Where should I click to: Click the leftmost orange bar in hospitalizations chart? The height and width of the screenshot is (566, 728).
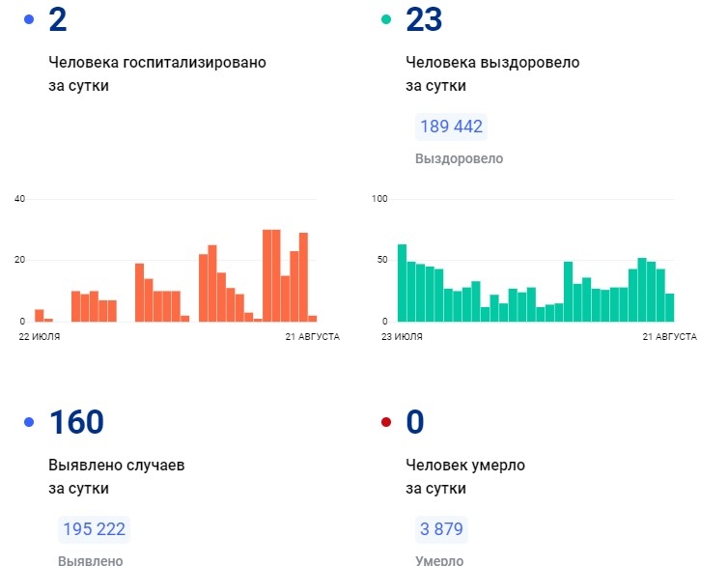39,315
